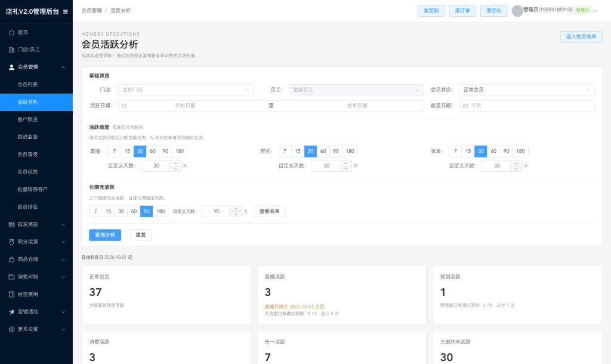The image size is (611, 364).
Task: Collapse the 会员管理 sidebar section chevron
Action: 63,67
